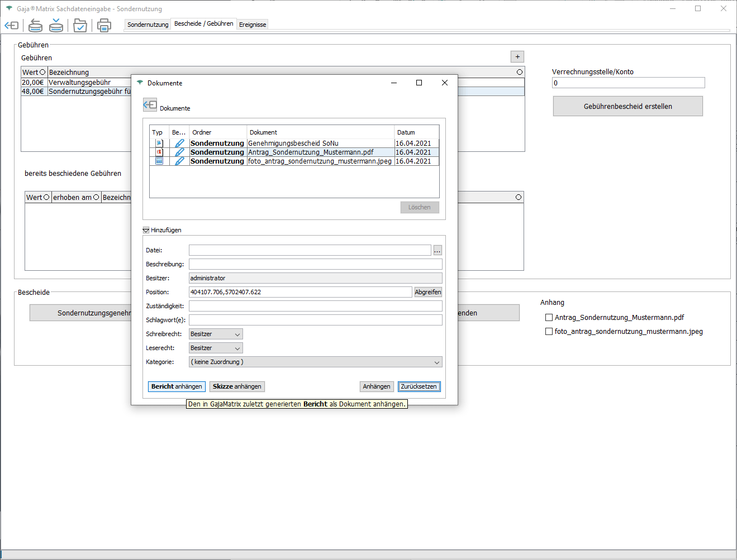Screen dimensions: 737x560
Task: Click the database icon with back arrow
Action: (x=35, y=25)
